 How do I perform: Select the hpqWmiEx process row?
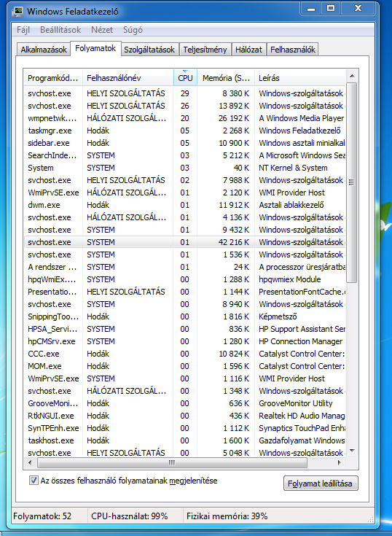pyautogui.click(x=185, y=279)
